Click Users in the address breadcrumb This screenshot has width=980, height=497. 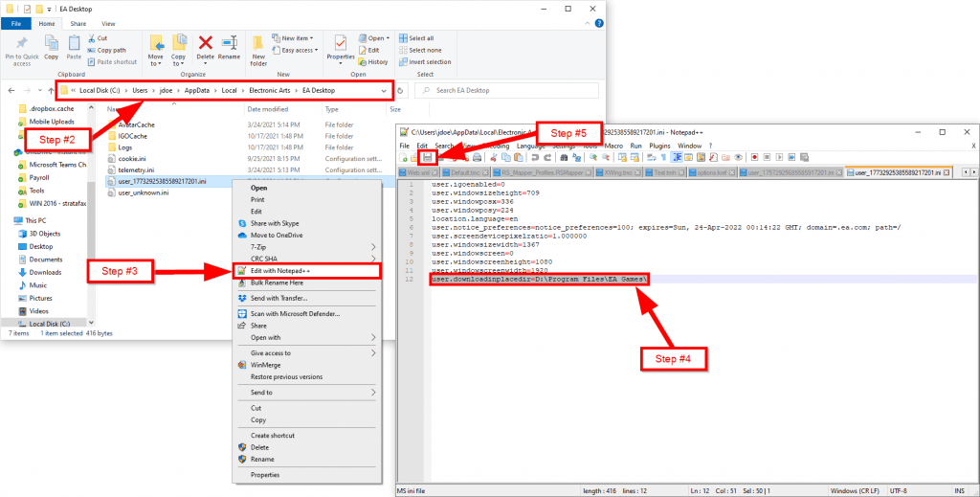(x=140, y=91)
